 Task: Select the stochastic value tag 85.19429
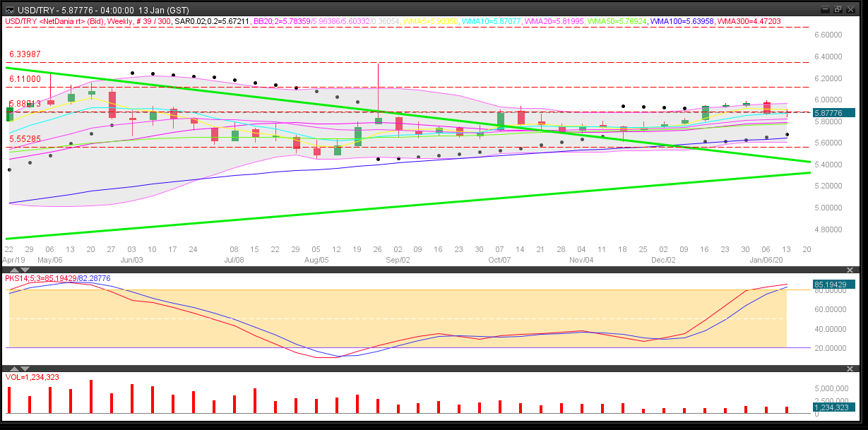pyautogui.click(x=833, y=285)
